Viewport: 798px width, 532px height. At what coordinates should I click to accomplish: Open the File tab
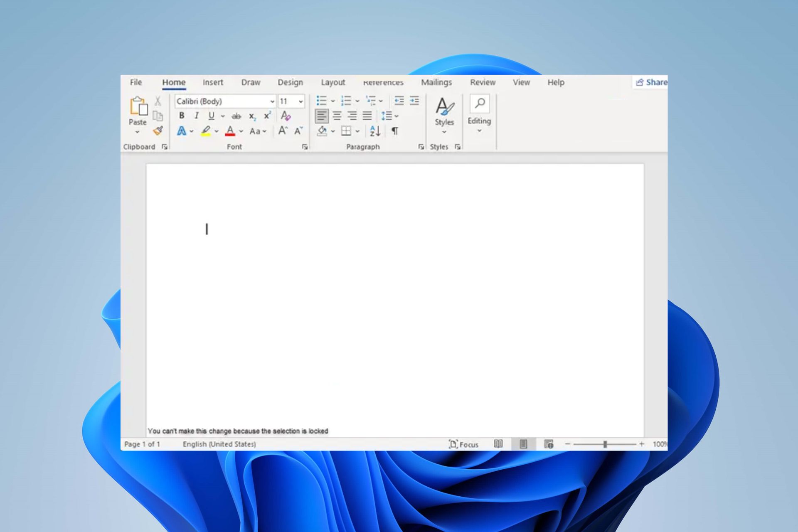point(136,82)
